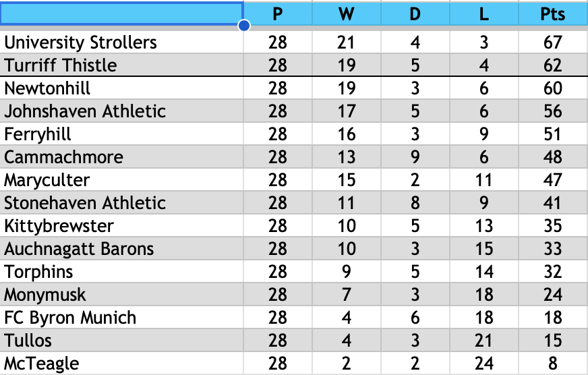Select Kittybrewster's points value 35

(553, 226)
